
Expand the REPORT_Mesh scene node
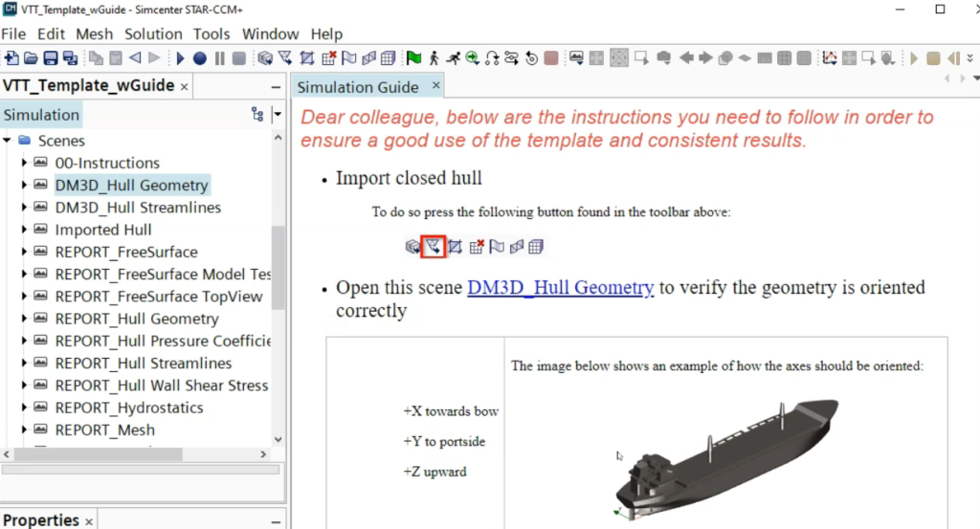coord(25,430)
